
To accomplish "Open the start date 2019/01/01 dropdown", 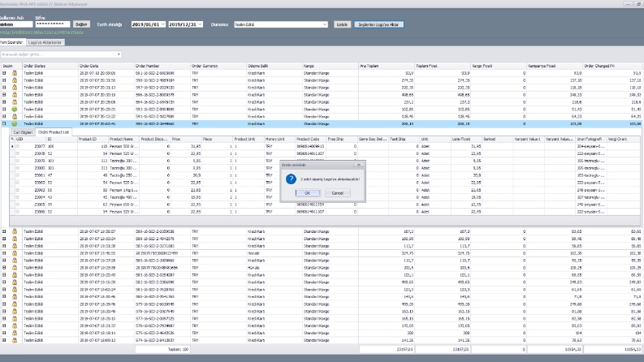I will (162, 24).
